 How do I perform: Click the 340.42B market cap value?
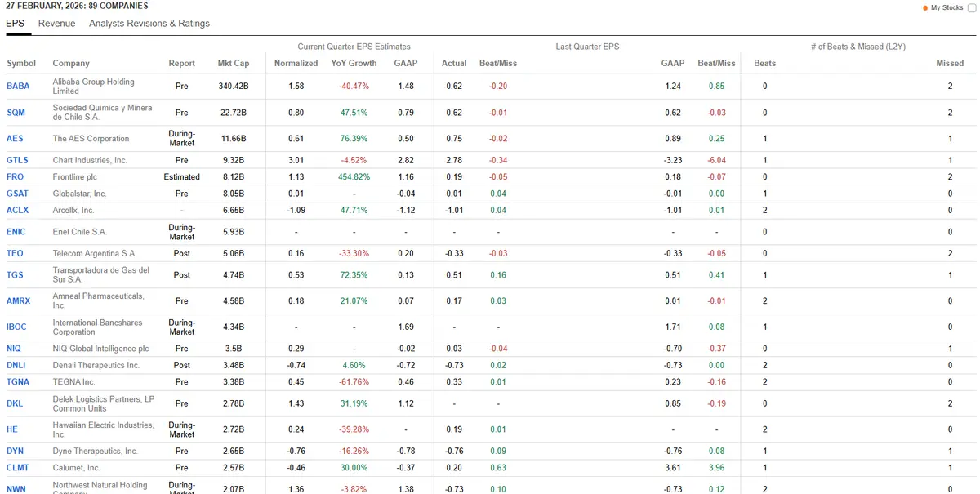point(234,86)
